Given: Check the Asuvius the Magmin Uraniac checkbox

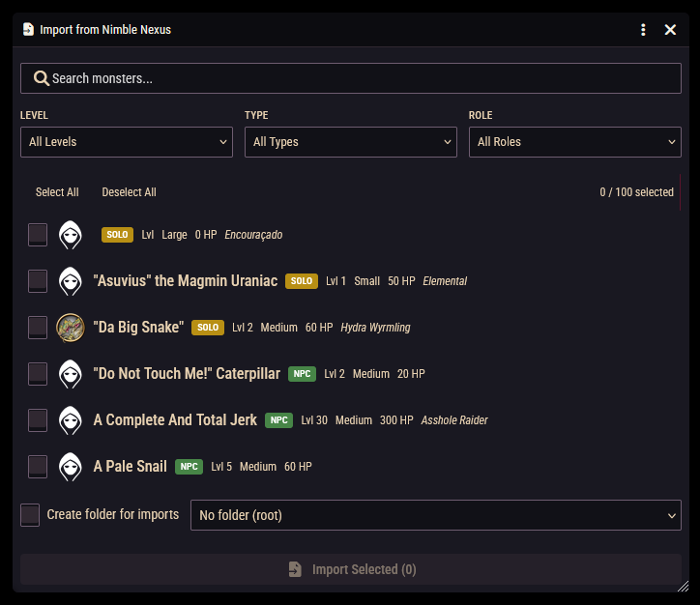Looking at the screenshot, I should (x=38, y=281).
